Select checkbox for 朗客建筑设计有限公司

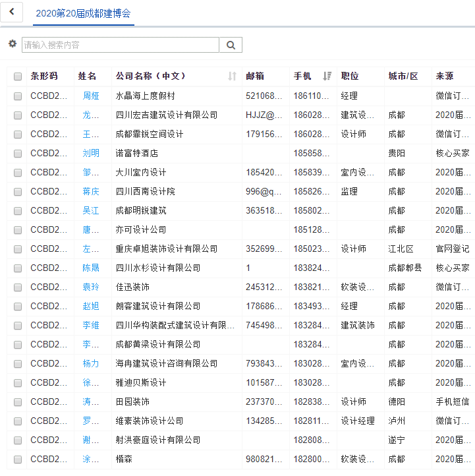pyautogui.click(x=18, y=307)
